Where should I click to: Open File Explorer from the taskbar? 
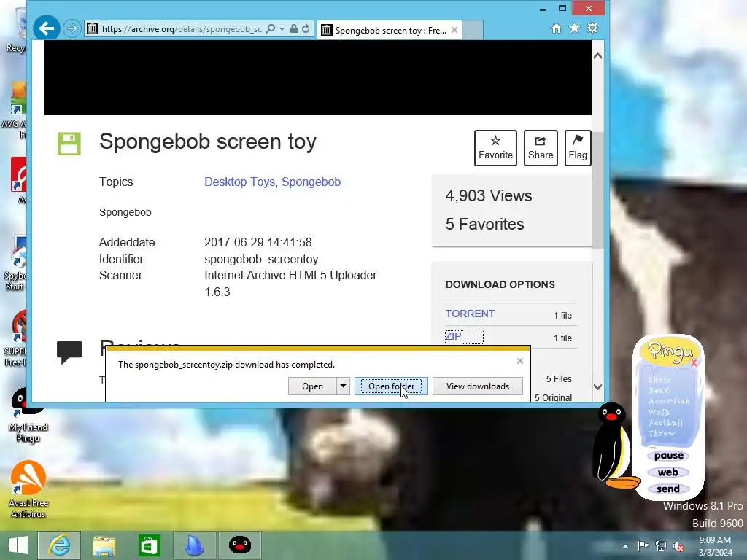pos(104,545)
